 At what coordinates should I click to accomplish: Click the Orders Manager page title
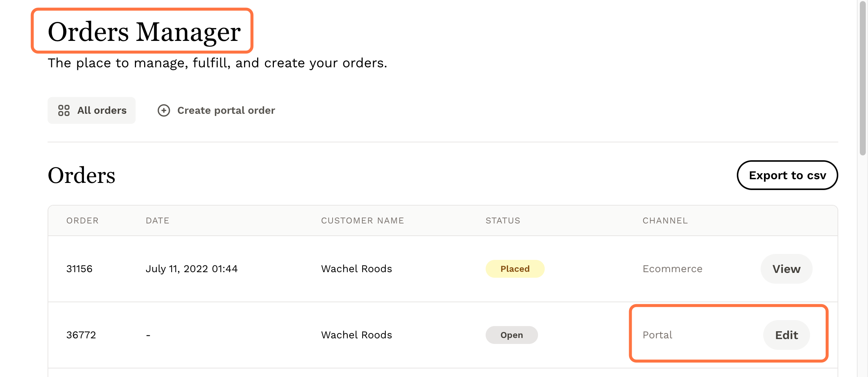coord(144,32)
